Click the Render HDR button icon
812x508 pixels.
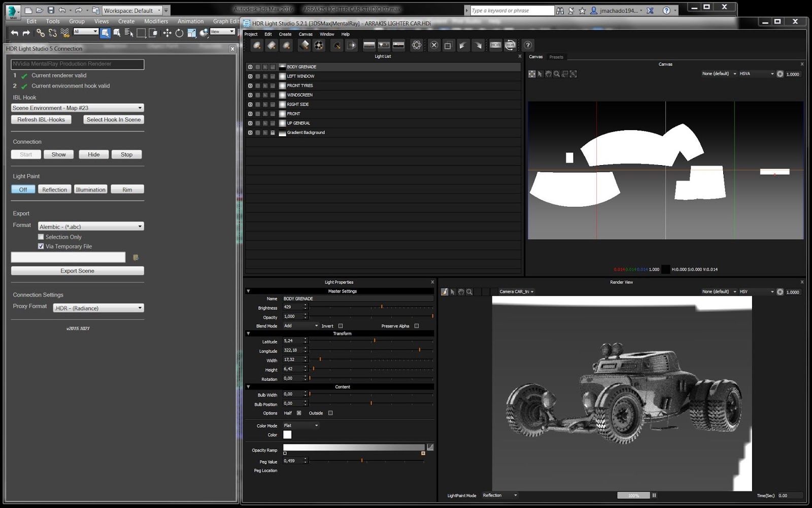(x=496, y=45)
